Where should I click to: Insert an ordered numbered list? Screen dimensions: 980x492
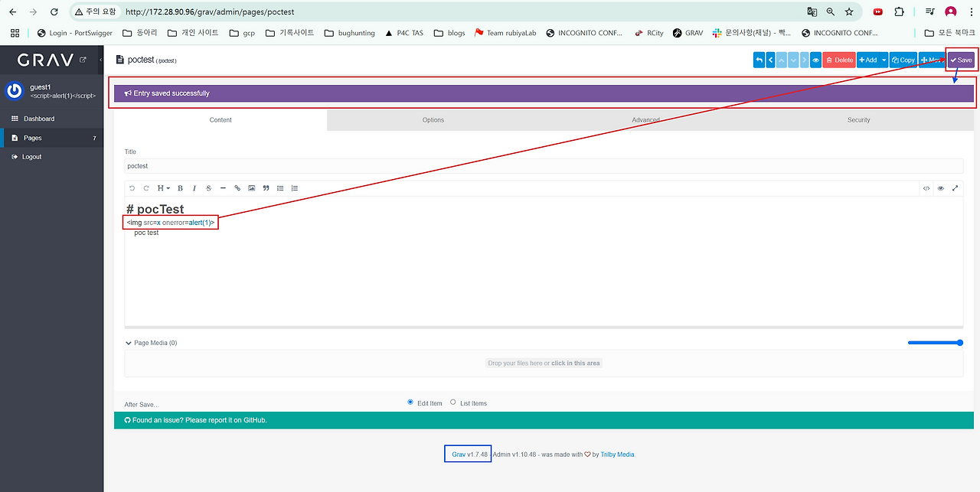click(x=295, y=188)
